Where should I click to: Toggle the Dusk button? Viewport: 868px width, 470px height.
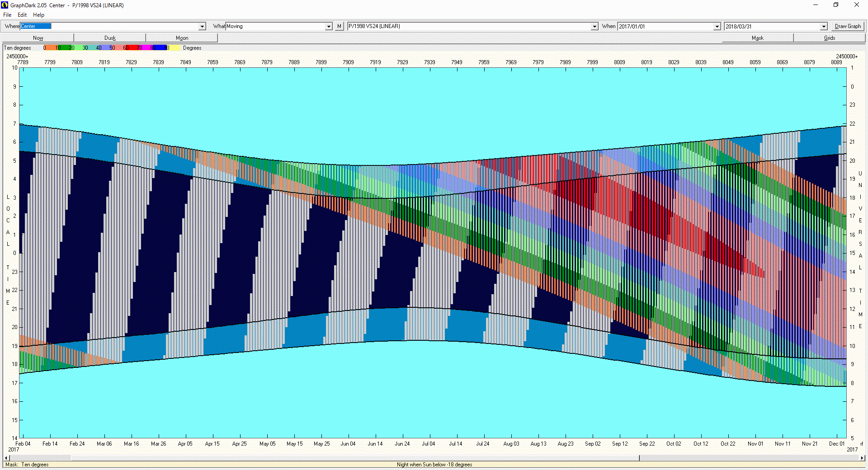110,38
